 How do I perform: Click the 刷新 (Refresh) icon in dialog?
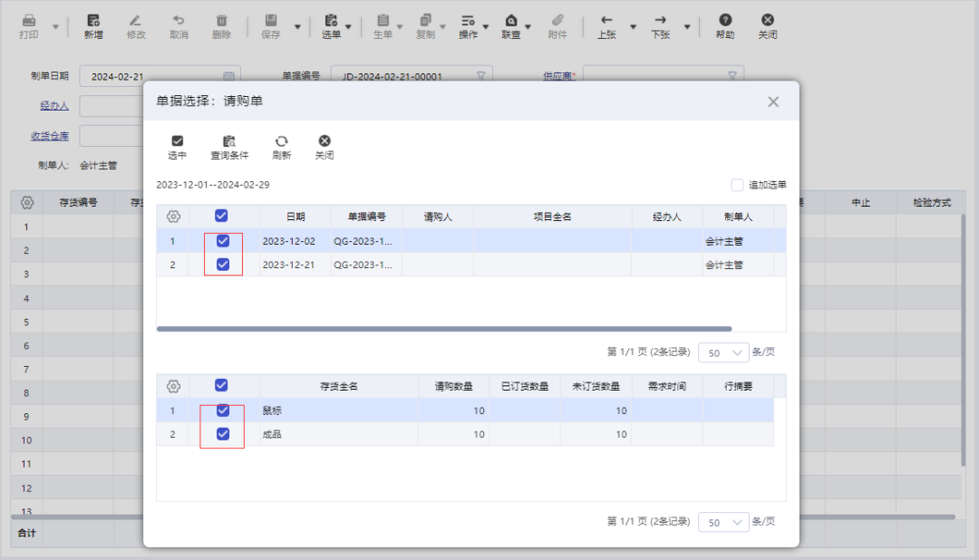[281, 146]
